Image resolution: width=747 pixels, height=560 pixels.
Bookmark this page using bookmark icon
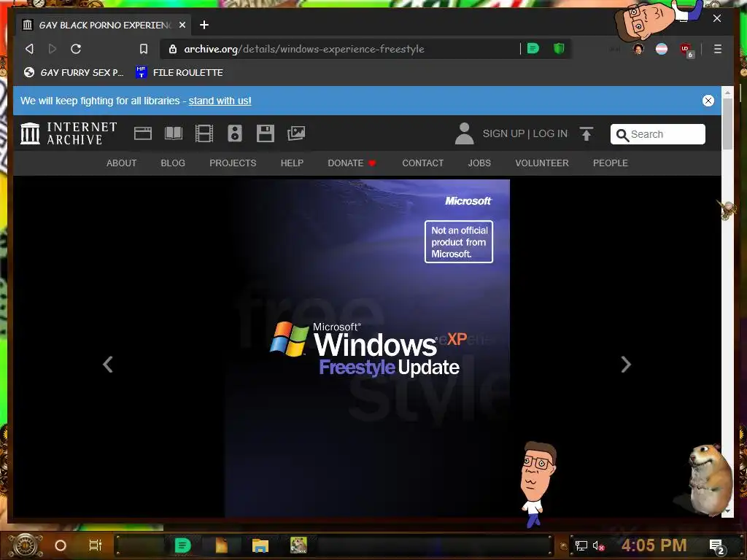point(144,49)
